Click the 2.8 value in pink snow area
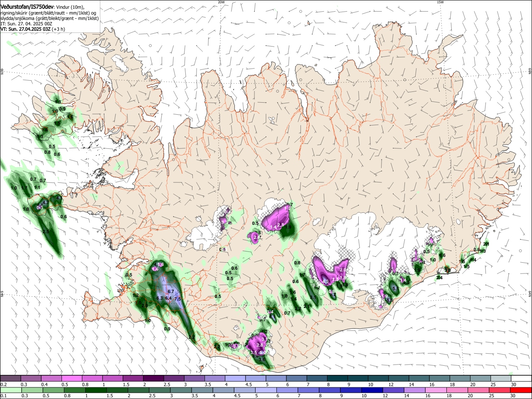 (x=260, y=345)
